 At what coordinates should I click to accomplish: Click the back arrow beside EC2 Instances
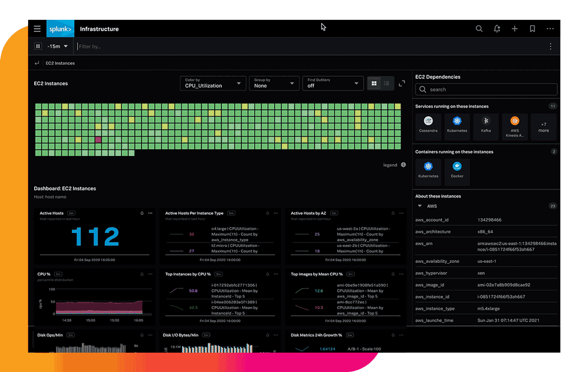point(37,63)
